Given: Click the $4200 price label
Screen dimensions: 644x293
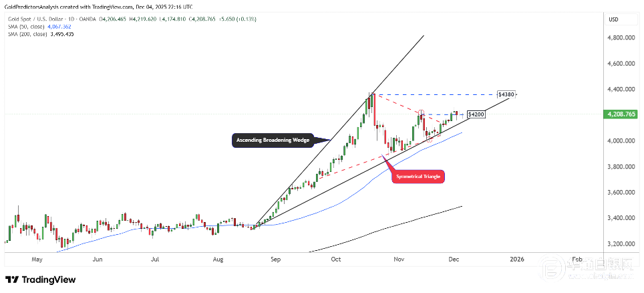Looking at the screenshot, I should click(476, 115).
